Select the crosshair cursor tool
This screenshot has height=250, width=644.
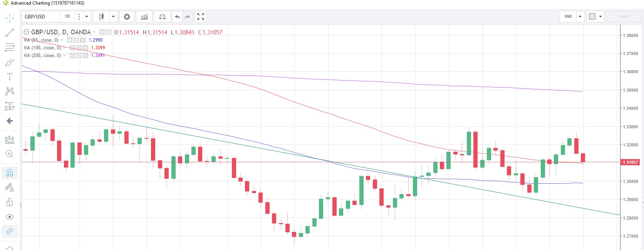[10, 18]
